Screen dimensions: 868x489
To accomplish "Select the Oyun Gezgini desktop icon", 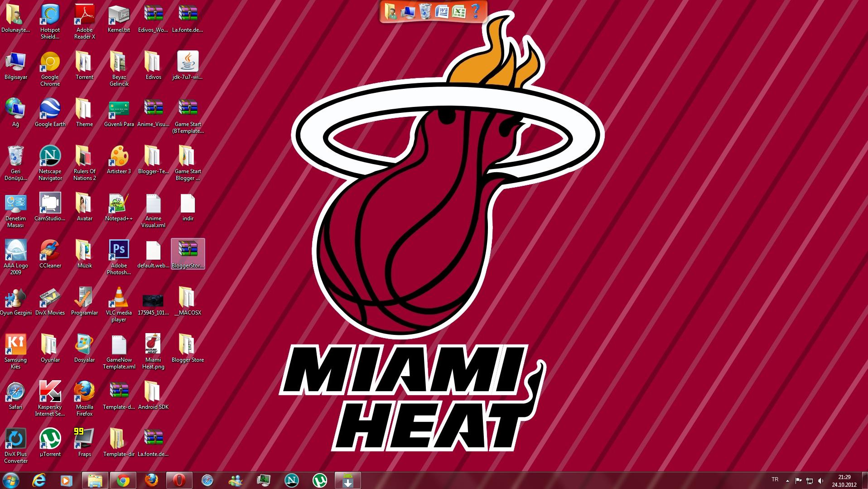I will (x=16, y=301).
